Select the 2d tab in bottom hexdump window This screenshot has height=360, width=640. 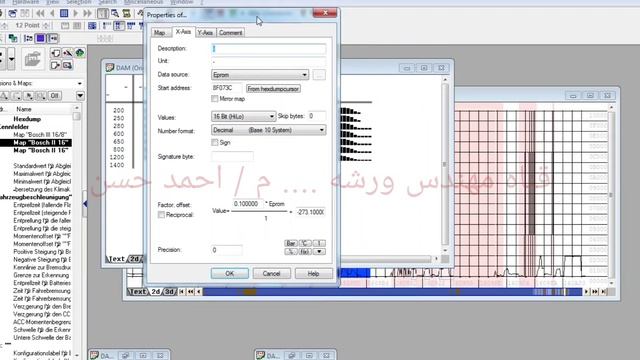point(156,291)
